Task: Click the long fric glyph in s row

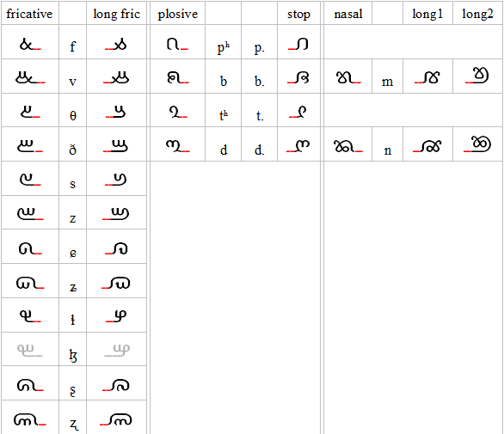Action: [116, 180]
